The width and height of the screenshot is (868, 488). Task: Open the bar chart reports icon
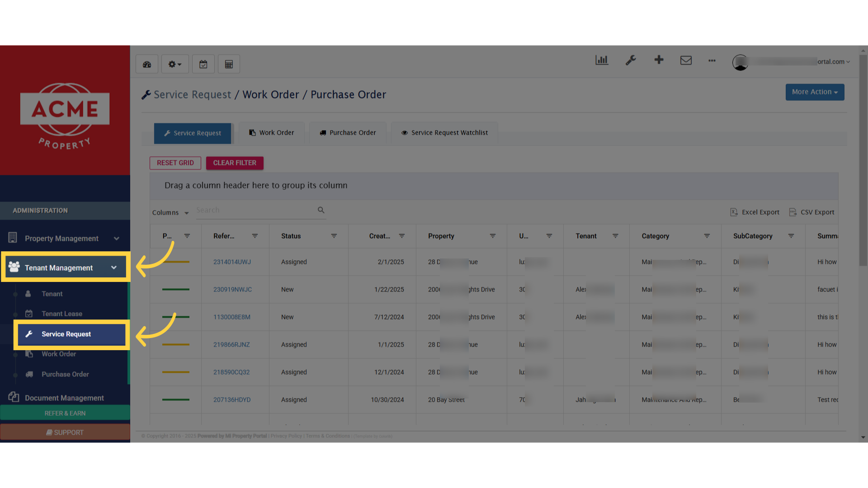[602, 60]
